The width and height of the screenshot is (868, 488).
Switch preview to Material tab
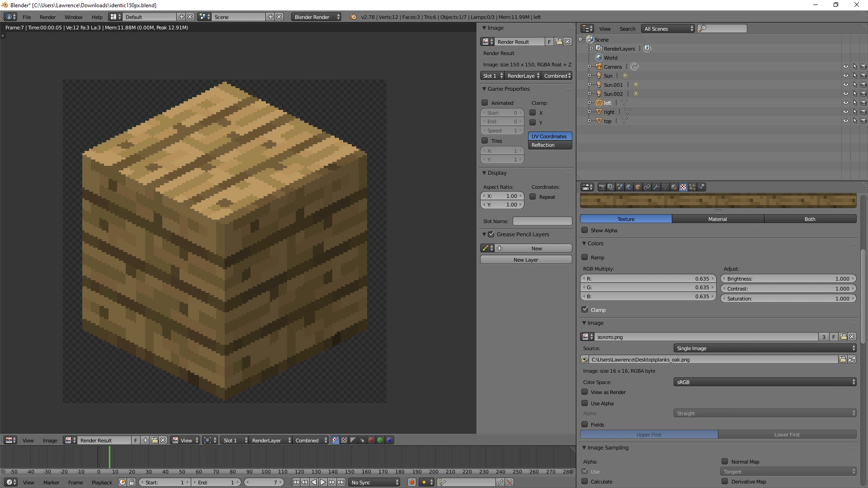tap(717, 219)
